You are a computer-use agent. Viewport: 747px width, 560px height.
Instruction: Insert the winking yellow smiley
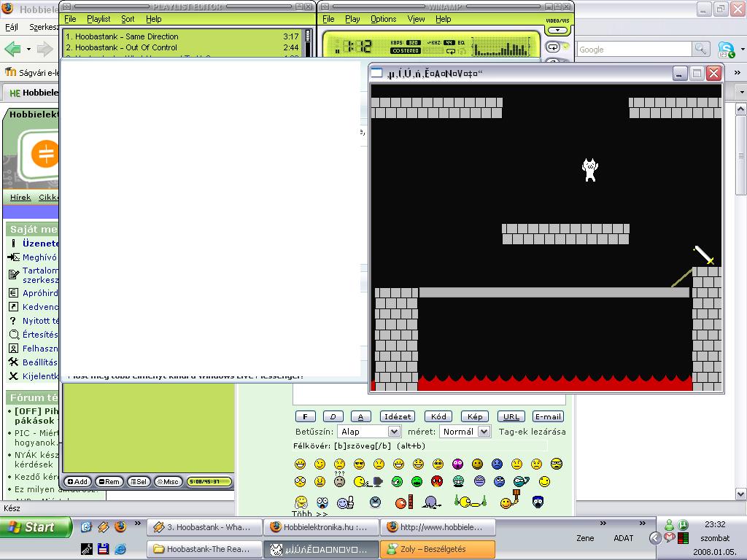coord(320,464)
